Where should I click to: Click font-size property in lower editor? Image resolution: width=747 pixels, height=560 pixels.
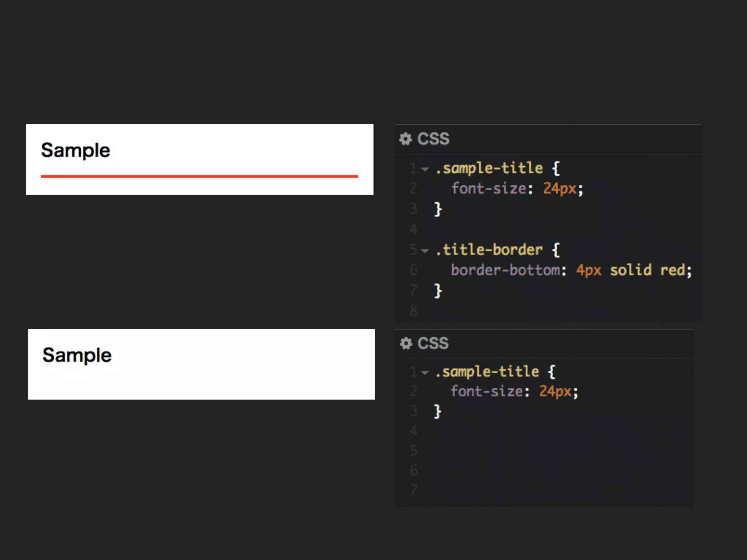click(487, 392)
